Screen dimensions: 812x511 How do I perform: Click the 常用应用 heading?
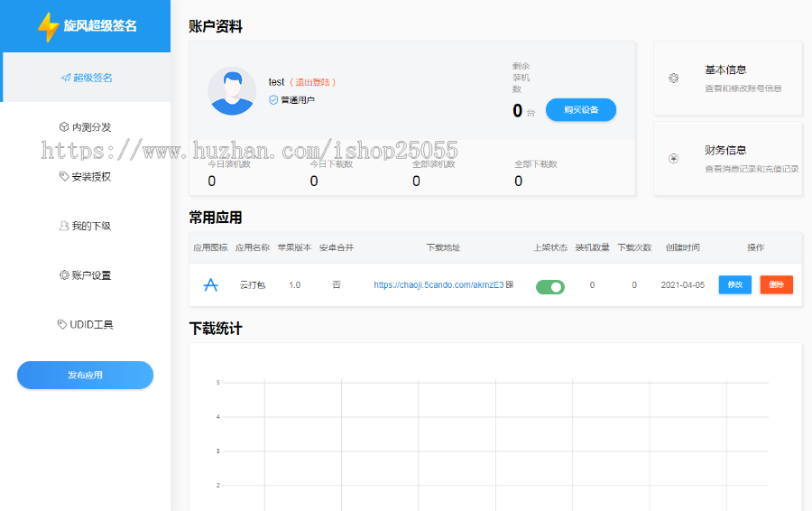tap(216, 218)
